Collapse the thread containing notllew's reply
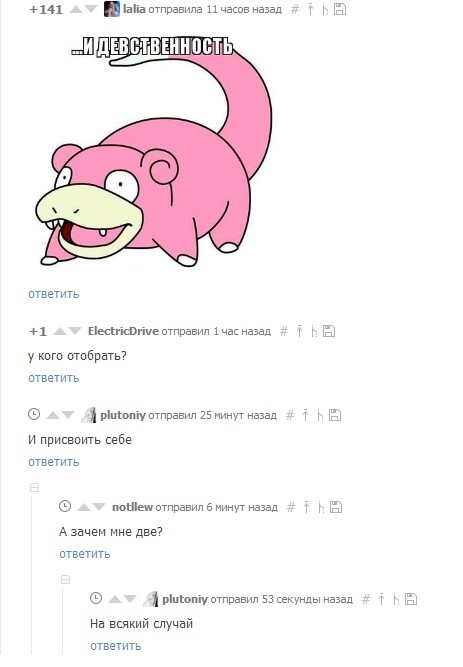463x667 pixels. [x=34, y=487]
